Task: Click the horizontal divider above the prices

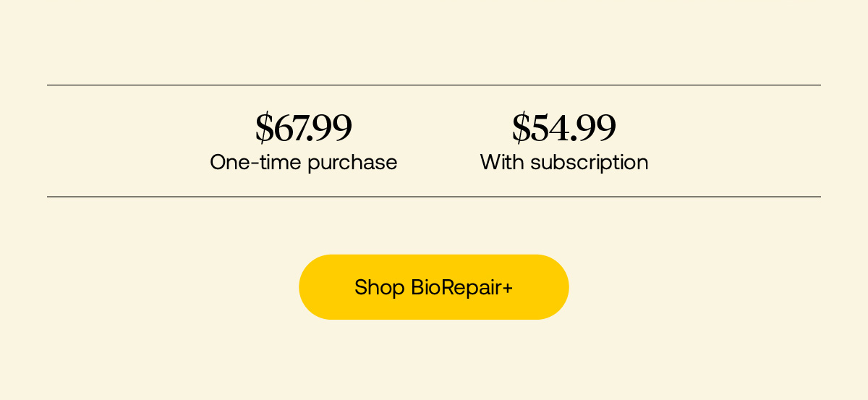Action: click(434, 85)
